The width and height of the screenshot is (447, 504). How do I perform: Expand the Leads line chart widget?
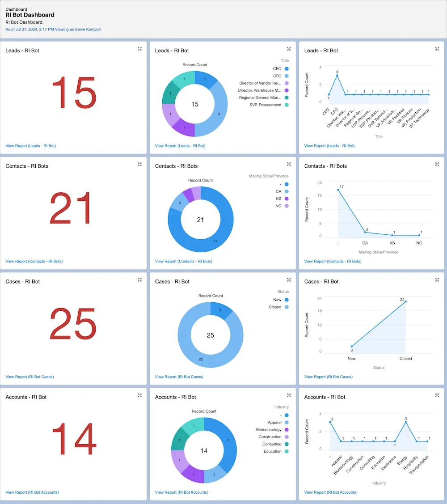coord(437,49)
